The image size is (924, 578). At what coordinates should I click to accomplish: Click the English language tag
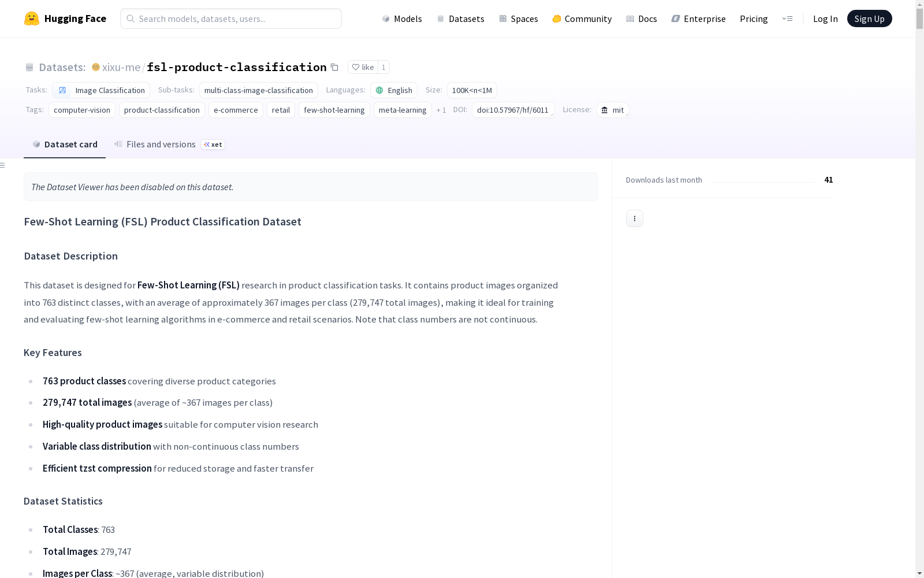394,90
